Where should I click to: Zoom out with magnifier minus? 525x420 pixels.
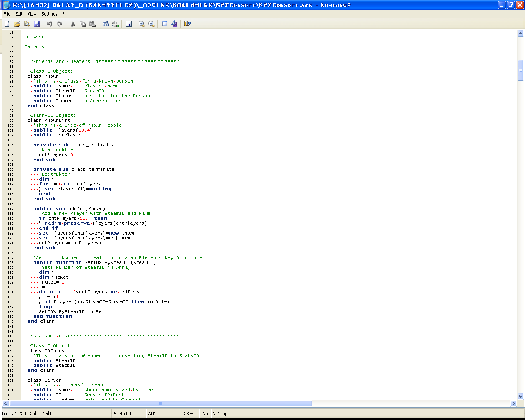[x=151, y=24]
